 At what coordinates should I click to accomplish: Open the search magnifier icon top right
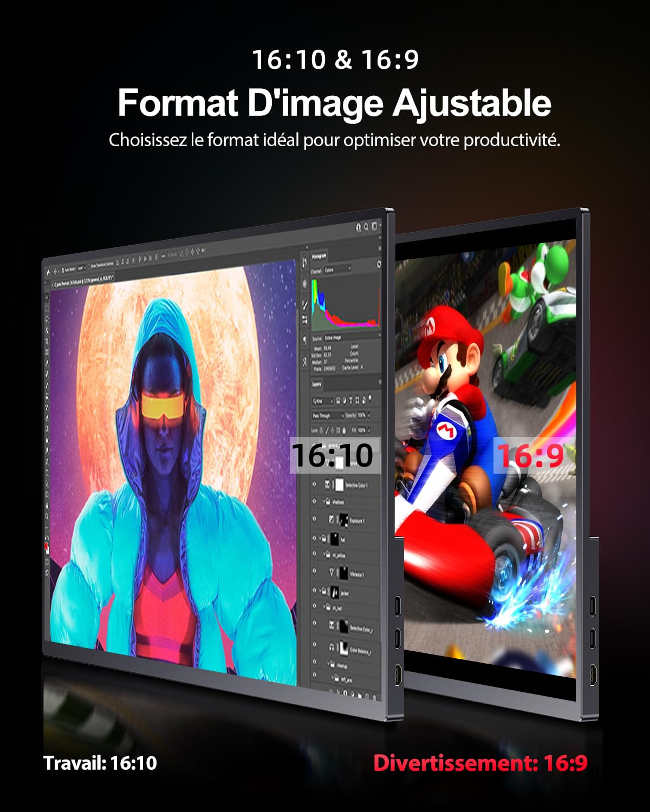click(x=366, y=227)
